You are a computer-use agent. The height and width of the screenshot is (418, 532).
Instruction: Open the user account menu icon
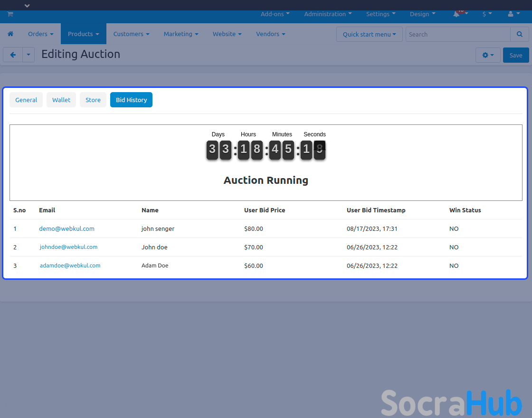[513, 14]
